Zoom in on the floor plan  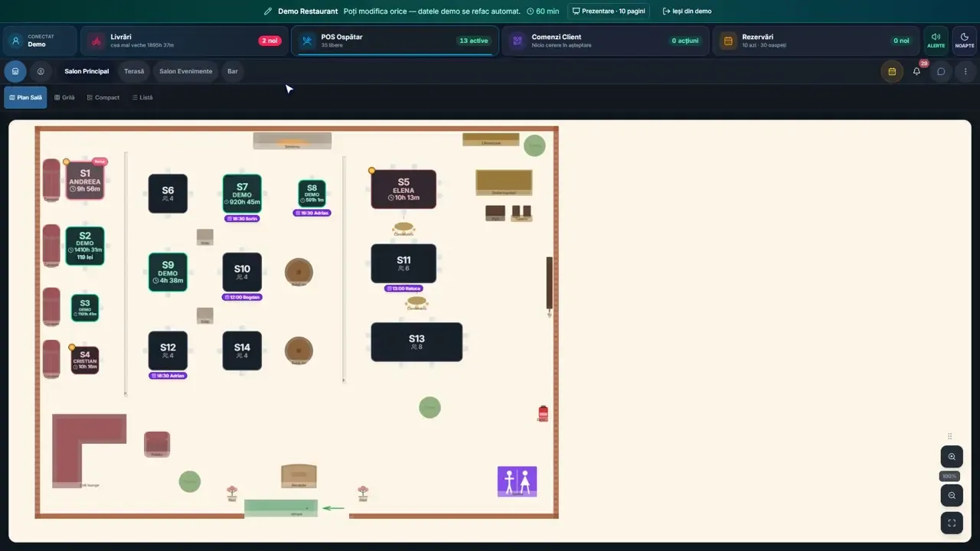[952, 457]
